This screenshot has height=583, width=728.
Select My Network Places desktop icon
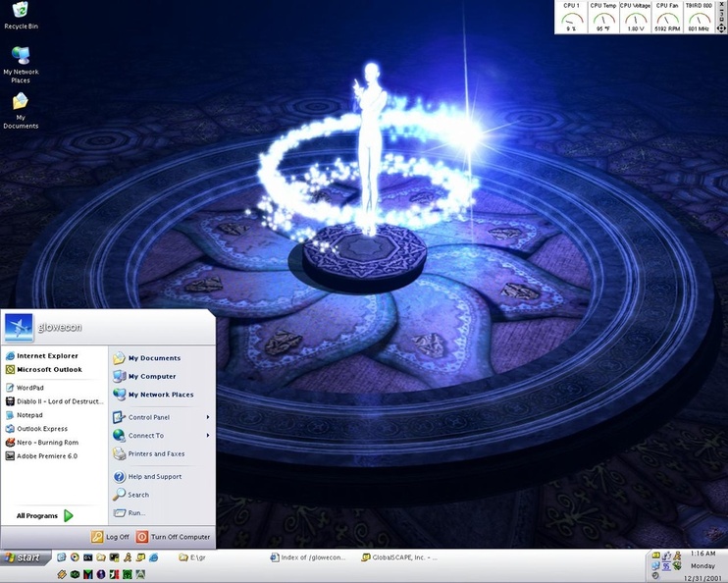21,65
